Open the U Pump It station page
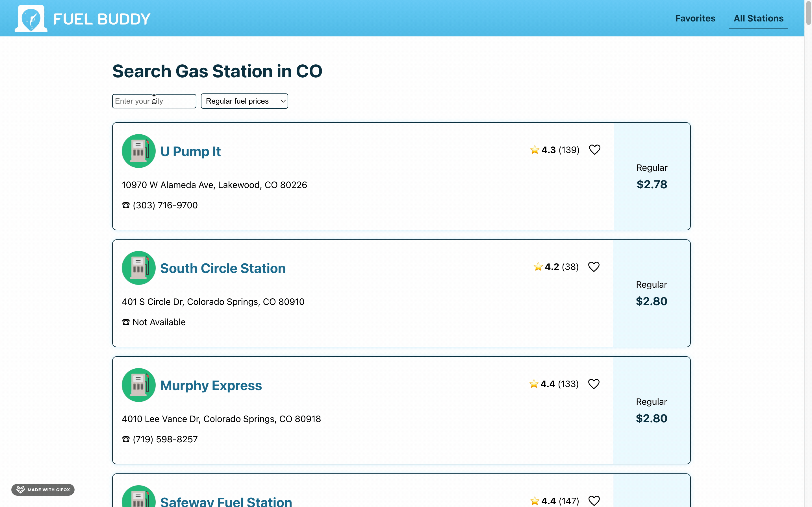This screenshot has height=507, width=812. pyautogui.click(x=191, y=151)
